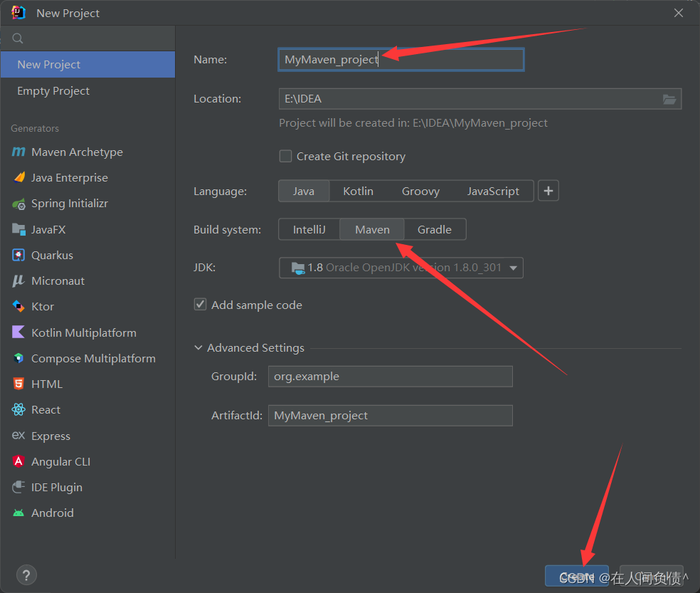Open Angular CLI generator label
This screenshot has height=593, width=700.
pos(60,461)
